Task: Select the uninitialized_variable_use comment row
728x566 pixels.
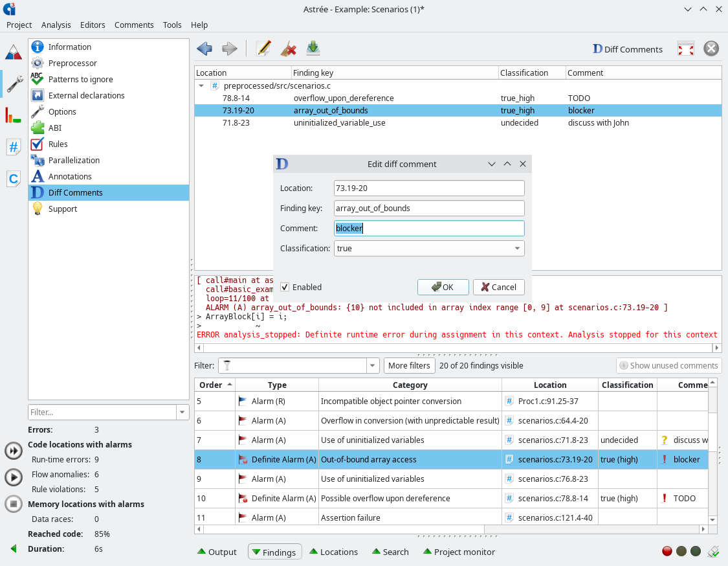Action: [458, 122]
